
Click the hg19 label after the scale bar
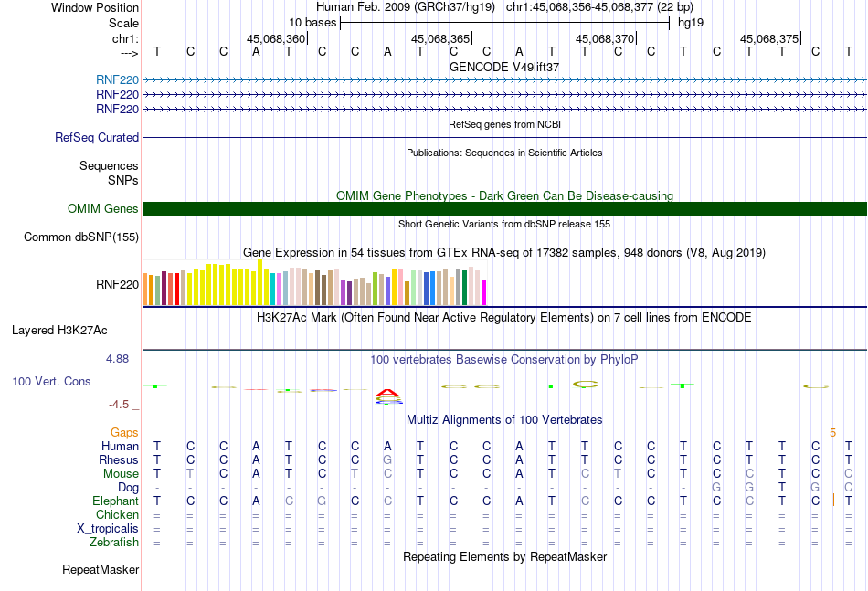[691, 23]
